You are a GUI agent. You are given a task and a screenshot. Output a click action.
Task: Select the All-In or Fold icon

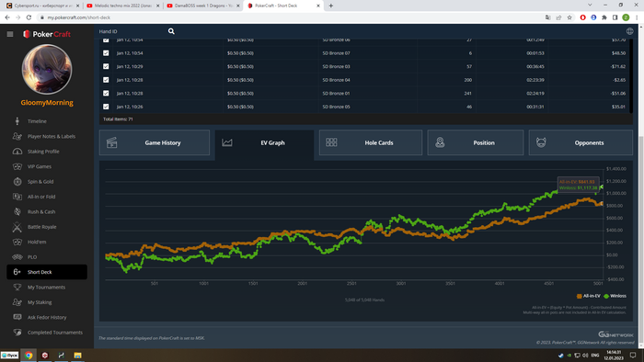tap(17, 197)
